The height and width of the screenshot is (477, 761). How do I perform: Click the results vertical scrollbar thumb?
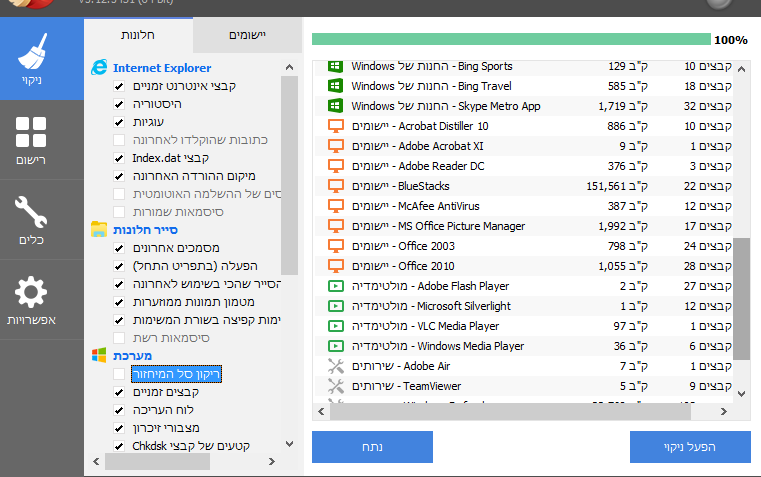[x=742, y=299]
